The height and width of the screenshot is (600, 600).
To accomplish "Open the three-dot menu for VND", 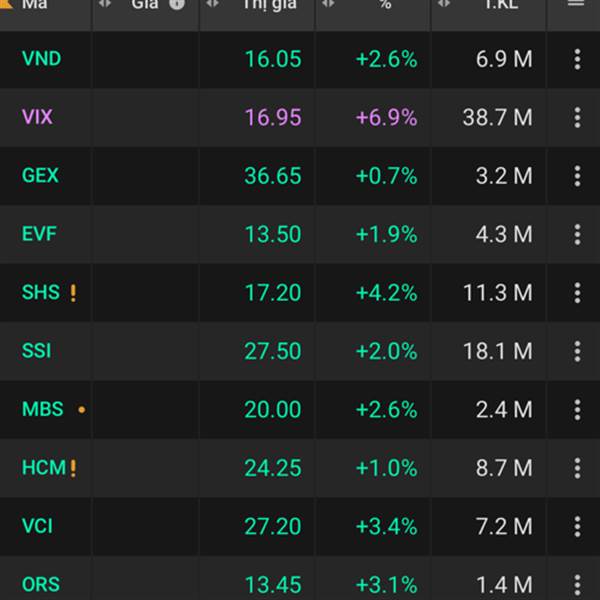I will [x=577, y=59].
